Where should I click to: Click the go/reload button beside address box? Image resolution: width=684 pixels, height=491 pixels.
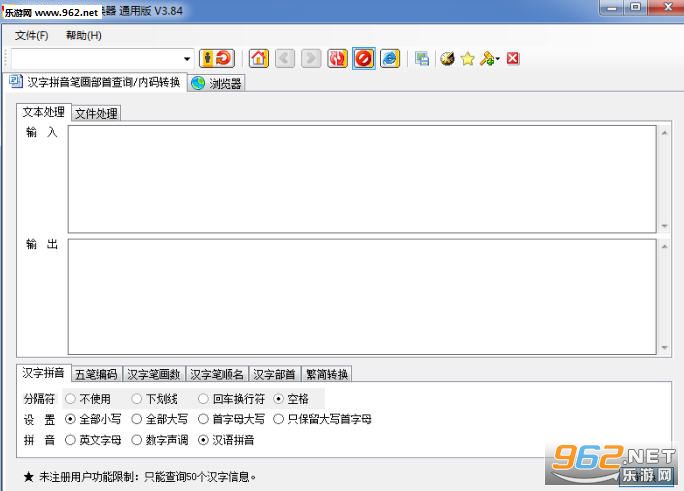(217, 58)
